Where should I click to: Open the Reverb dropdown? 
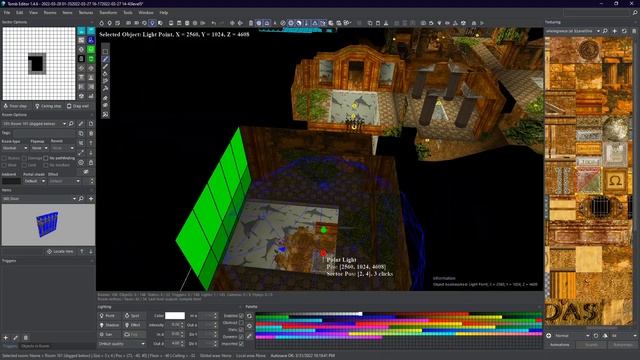(63, 148)
